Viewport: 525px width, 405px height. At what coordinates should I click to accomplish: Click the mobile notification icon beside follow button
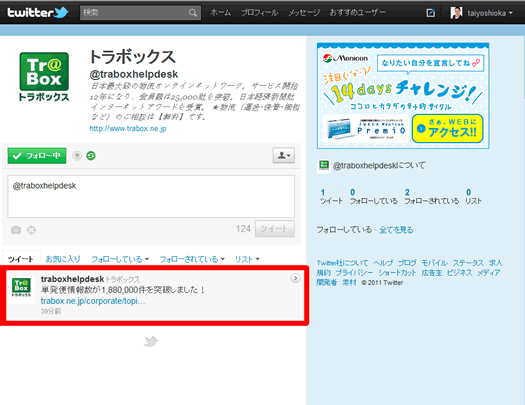[77, 156]
